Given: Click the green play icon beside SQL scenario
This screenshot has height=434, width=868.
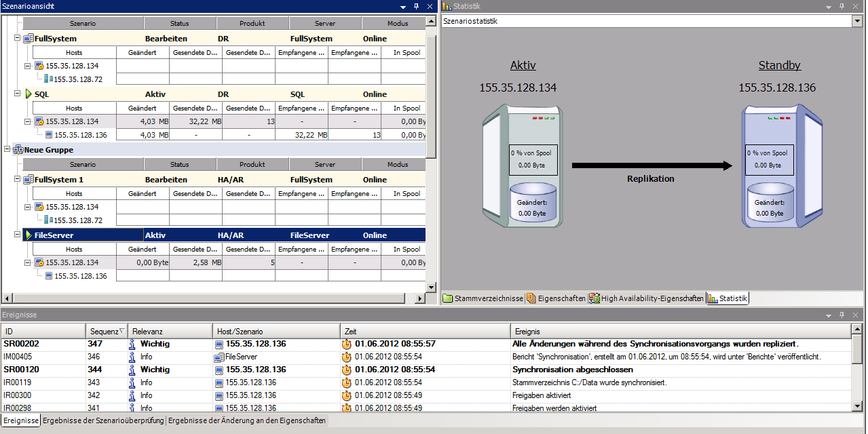Looking at the screenshot, I should (x=29, y=94).
